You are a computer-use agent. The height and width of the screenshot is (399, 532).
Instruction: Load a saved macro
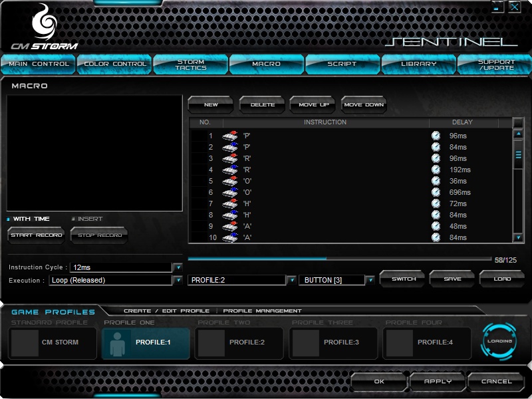pyautogui.click(x=502, y=279)
